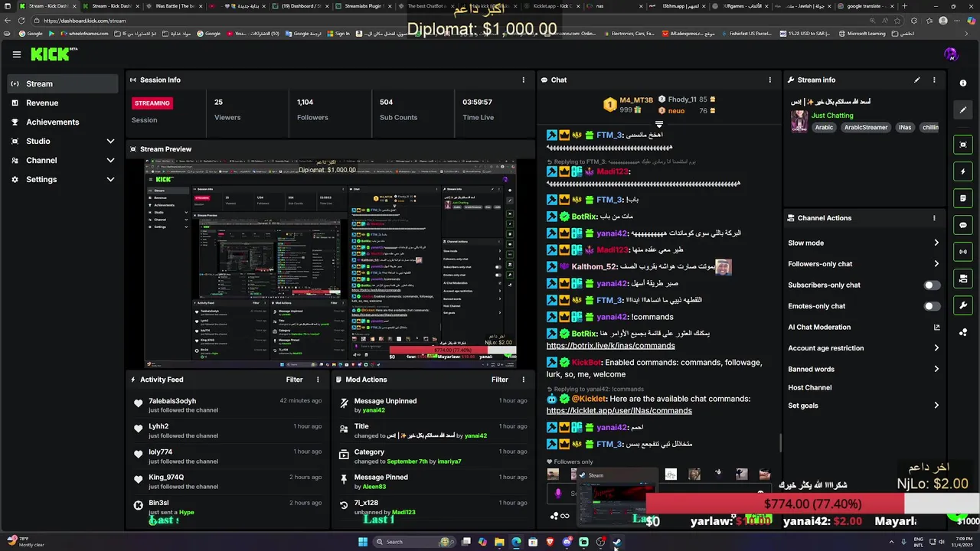Open Mod Actions options menu
Viewport: 980px width, 551px height.
524,380
